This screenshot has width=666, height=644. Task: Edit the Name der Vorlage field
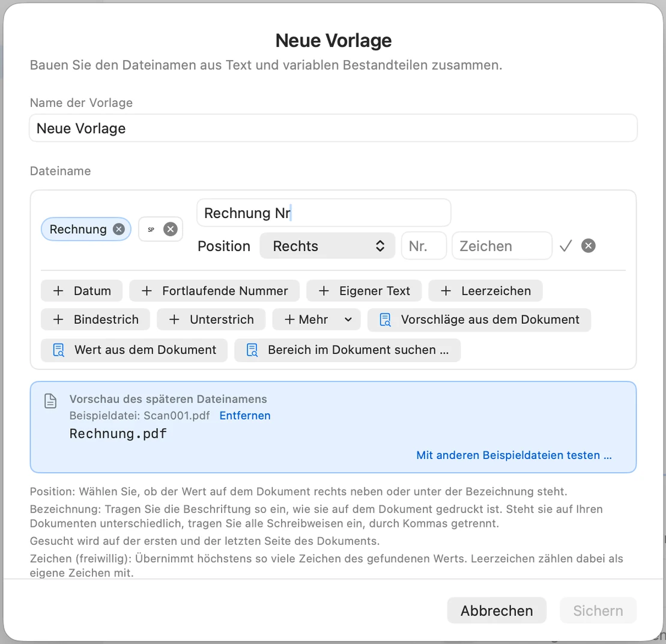click(333, 129)
